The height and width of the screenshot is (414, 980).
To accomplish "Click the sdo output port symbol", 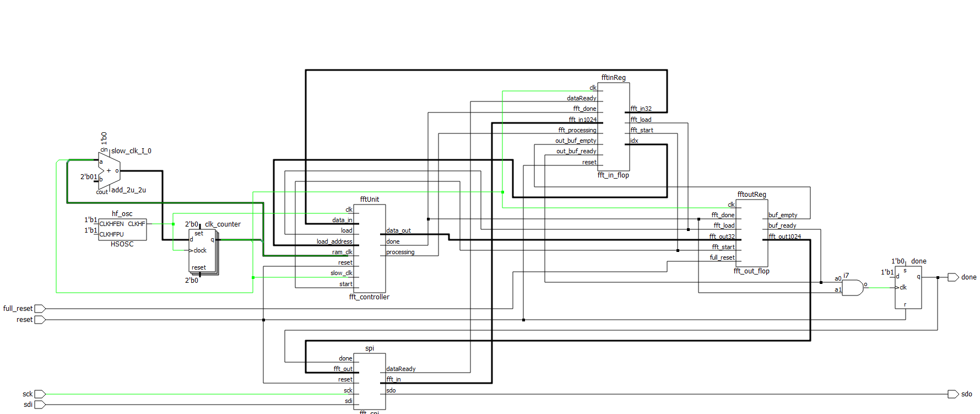I will [953, 394].
